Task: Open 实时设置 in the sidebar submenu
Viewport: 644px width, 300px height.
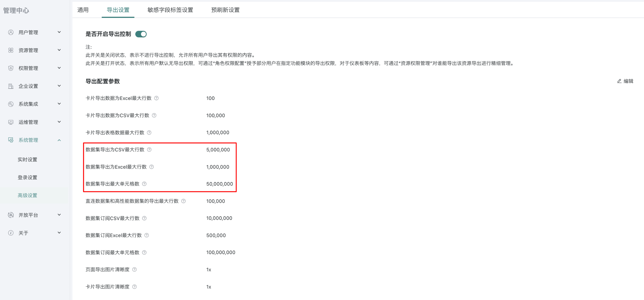Action: pyautogui.click(x=28, y=160)
